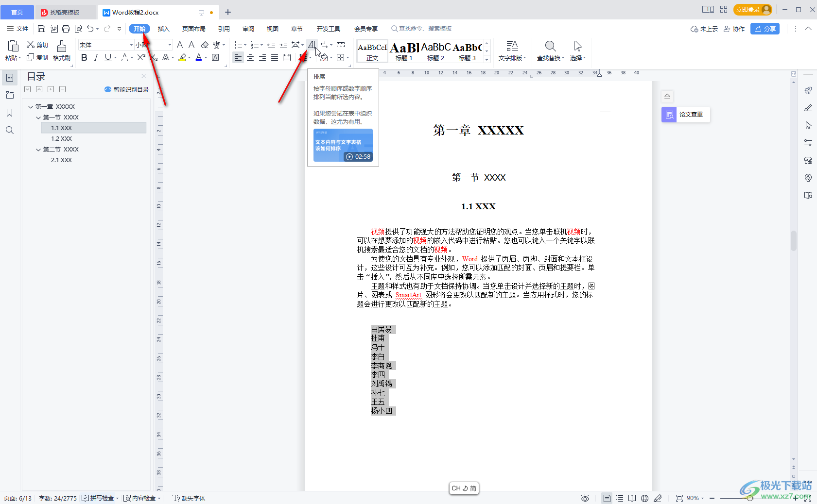Click the 分享 share button
This screenshot has width=817, height=504.
765,29
